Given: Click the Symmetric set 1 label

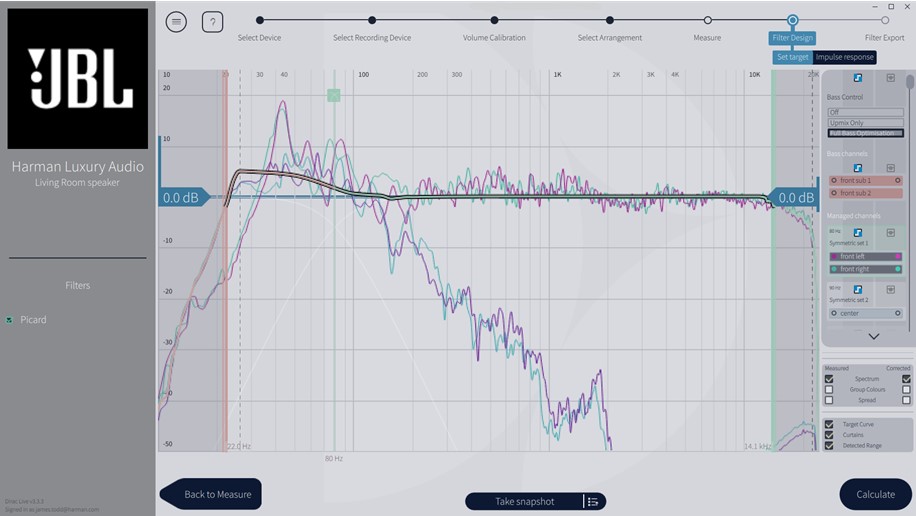Looking at the screenshot, I should point(849,243).
